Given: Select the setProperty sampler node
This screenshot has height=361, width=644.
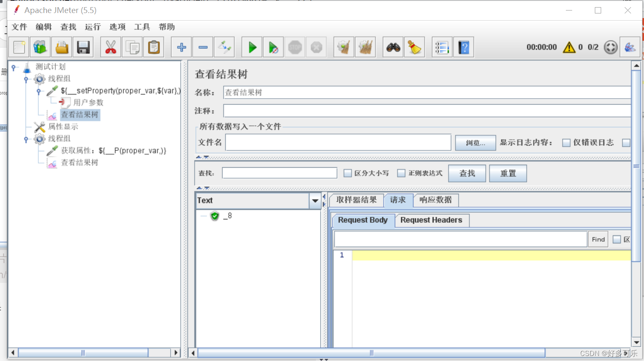Looking at the screenshot, I should [121, 90].
